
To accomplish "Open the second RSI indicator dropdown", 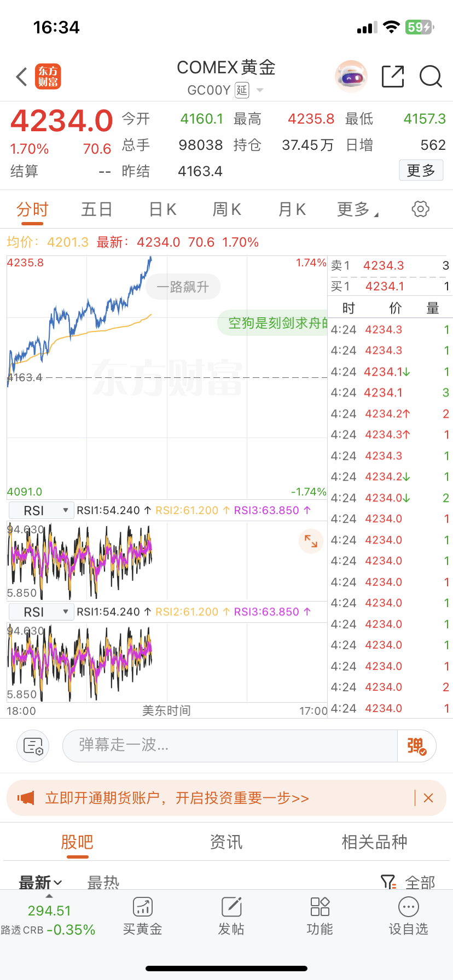I will tap(42, 612).
